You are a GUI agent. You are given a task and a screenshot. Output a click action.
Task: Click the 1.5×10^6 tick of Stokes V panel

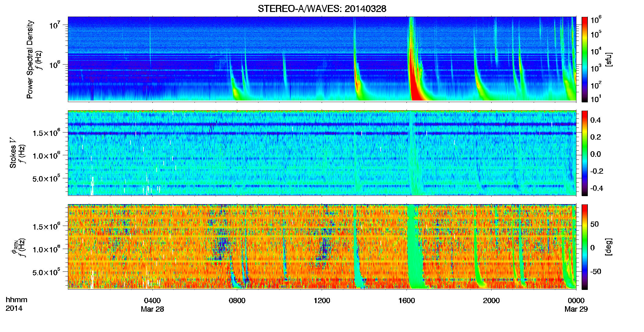click(46, 132)
